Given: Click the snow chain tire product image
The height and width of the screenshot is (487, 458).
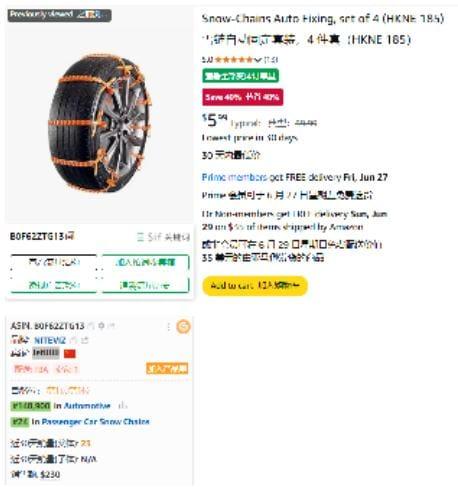Looking at the screenshot, I should coord(99,123).
